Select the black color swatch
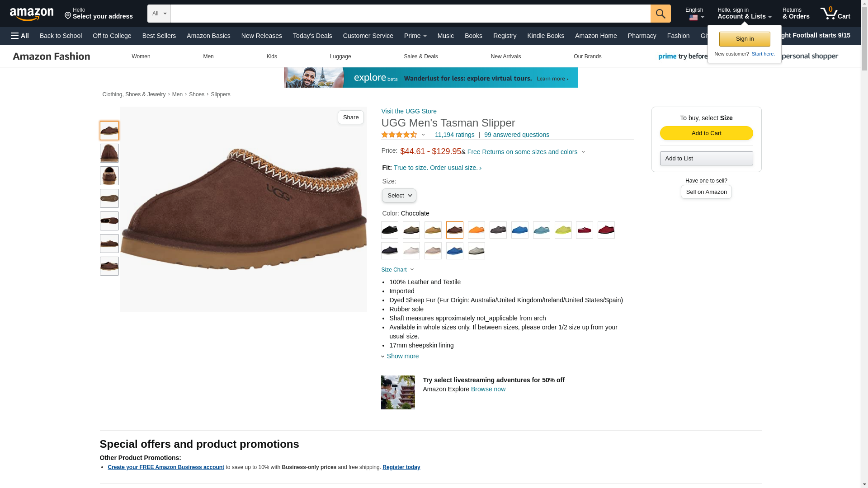The width and height of the screenshot is (868, 488). (390, 230)
